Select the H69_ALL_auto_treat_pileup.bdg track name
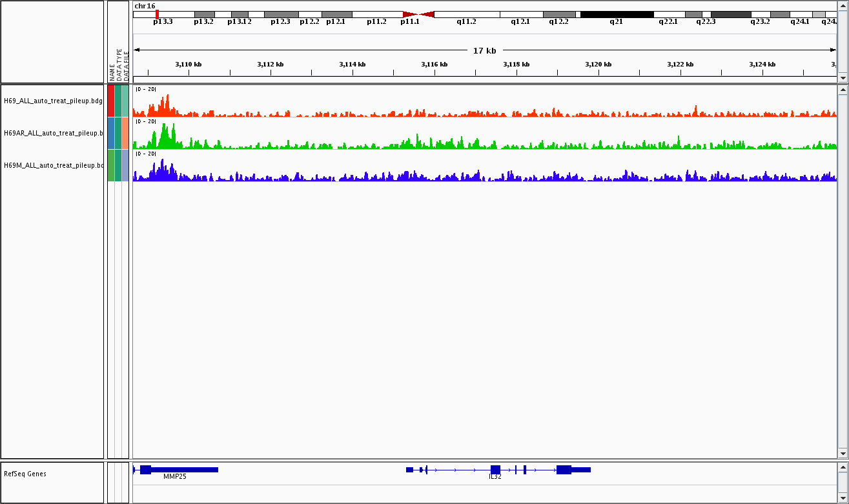Screen dimensions: 849x504 pyautogui.click(x=53, y=101)
